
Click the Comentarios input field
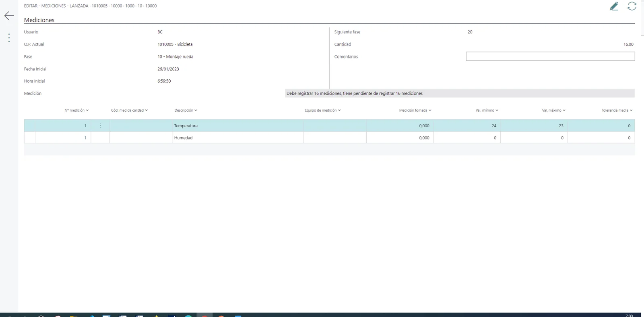550,56
